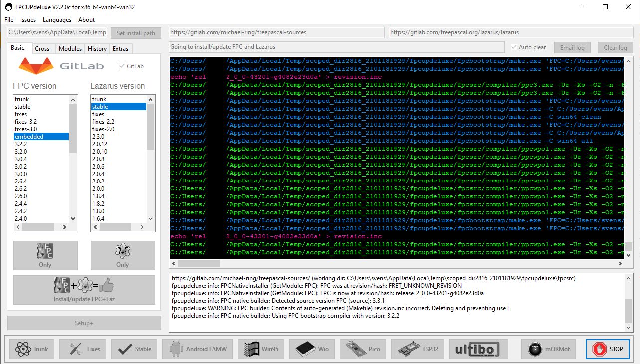
Task: Click the Clear log button
Action: pos(615,48)
